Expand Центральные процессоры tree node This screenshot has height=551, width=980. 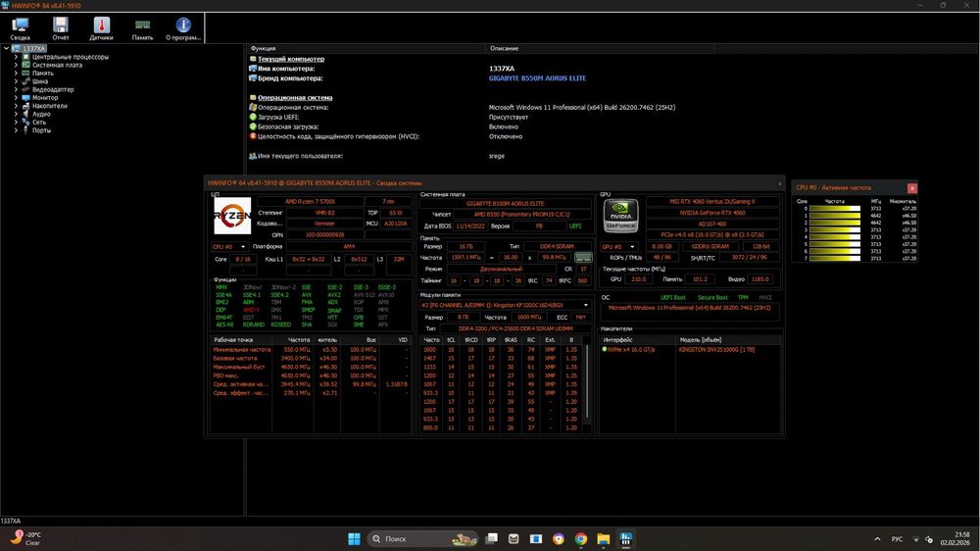pos(17,57)
